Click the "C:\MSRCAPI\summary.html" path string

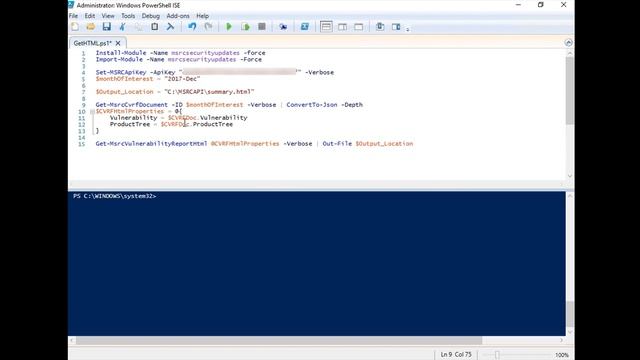209,92
